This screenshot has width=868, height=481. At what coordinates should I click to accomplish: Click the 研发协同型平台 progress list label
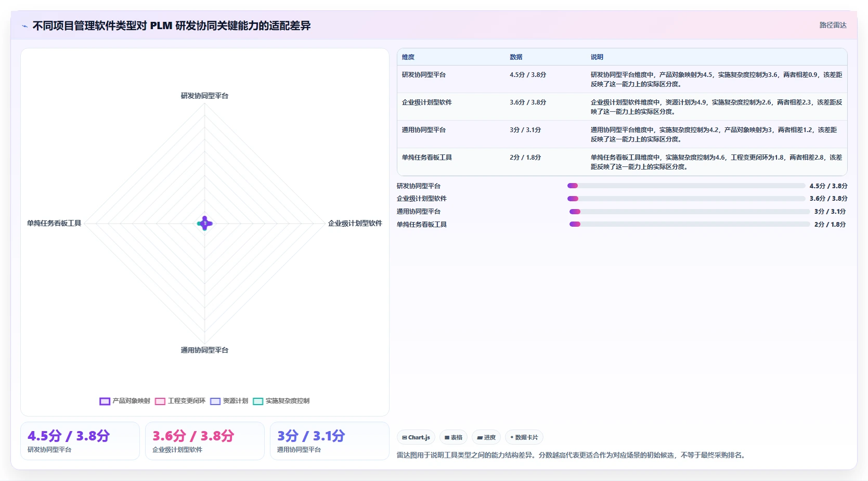coord(419,186)
